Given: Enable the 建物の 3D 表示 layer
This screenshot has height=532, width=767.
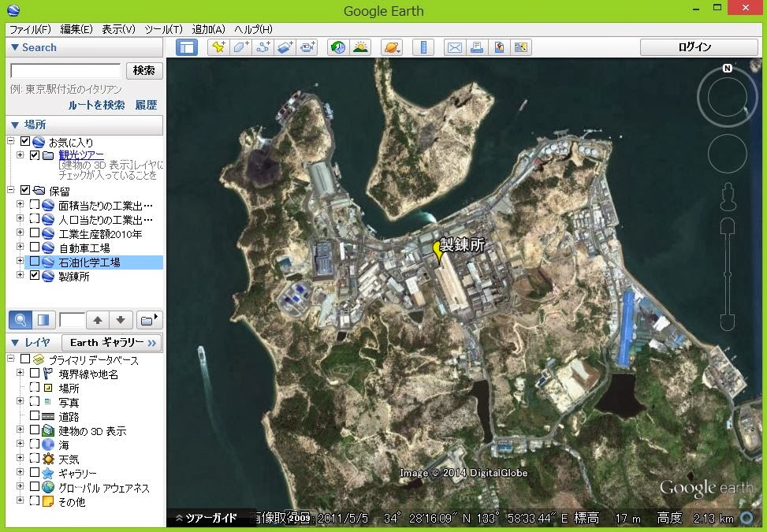Looking at the screenshot, I should pyautogui.click(x=35, y=430).
